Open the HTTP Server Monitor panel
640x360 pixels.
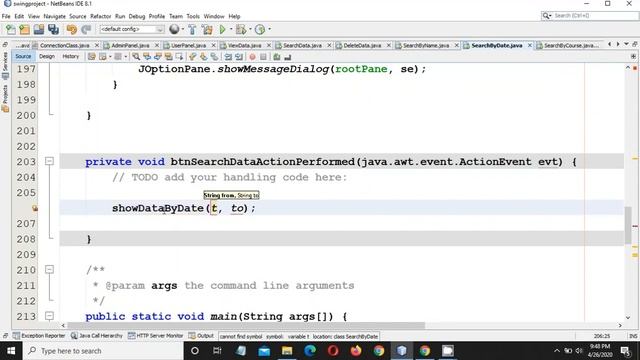(156, 336)
